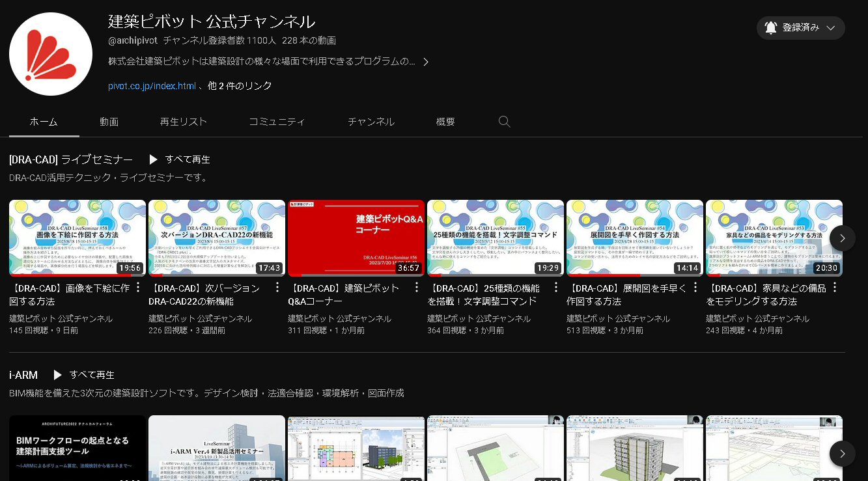Viewport: 868px width, 481px height.
Task: Open three-dot menu for 文字調整コマンド video
Action: click(556, 288)
